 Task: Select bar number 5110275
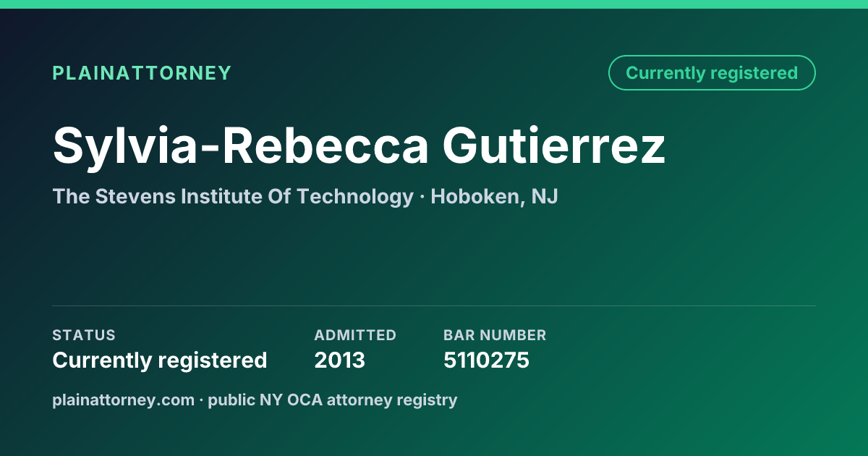(486, 360)
